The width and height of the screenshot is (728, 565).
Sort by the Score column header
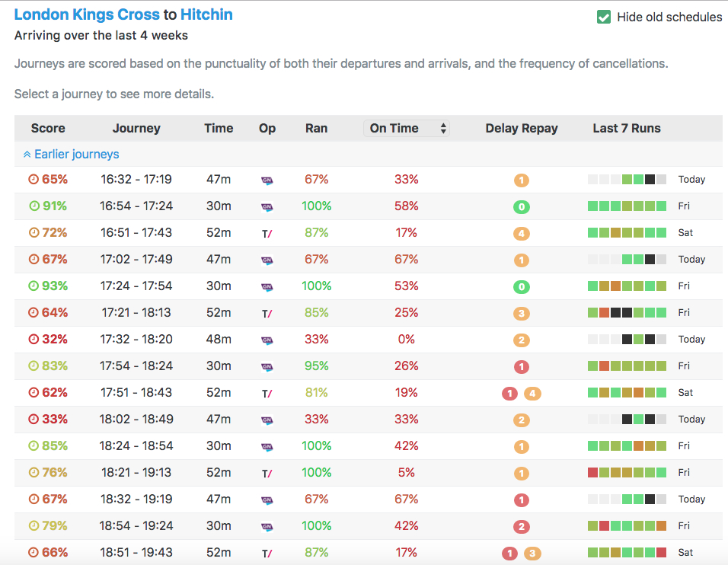(x=48, y=128)
